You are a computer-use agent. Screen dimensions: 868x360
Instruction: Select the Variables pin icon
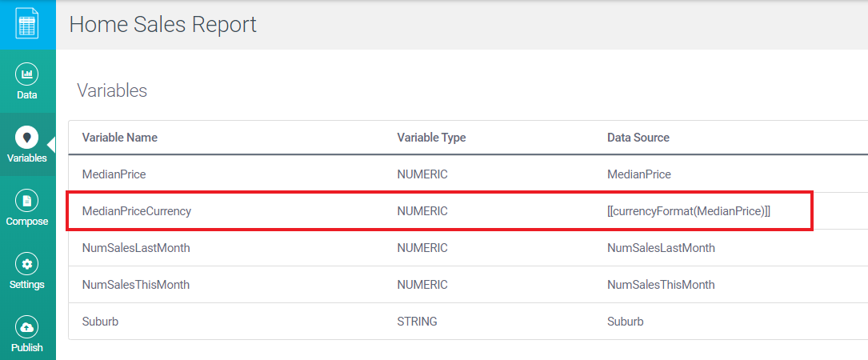[27, 138]
